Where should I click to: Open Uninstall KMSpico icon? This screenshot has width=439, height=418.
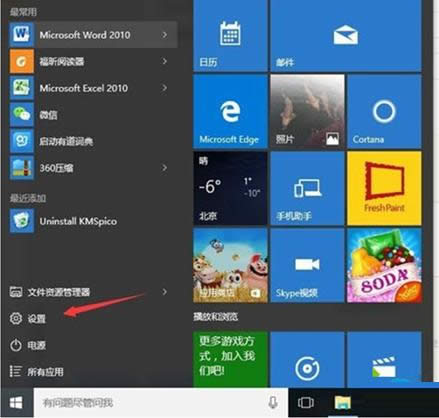[22, 221]
